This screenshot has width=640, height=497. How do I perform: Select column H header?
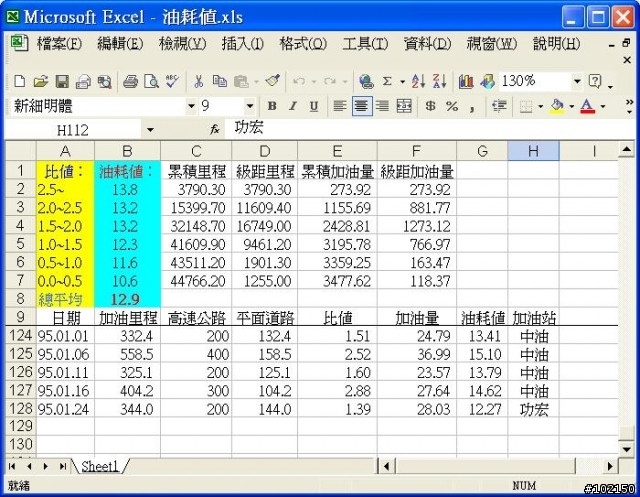pos(533,151)
